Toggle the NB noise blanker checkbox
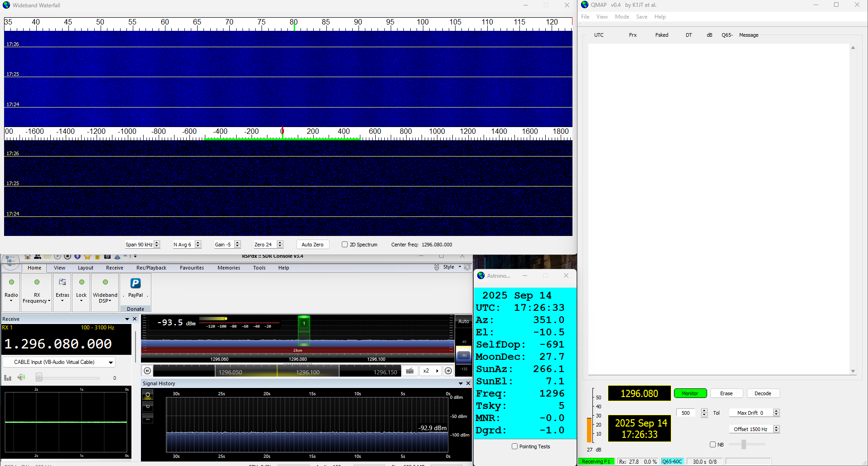868x466 pixels. tap(713, 445)
